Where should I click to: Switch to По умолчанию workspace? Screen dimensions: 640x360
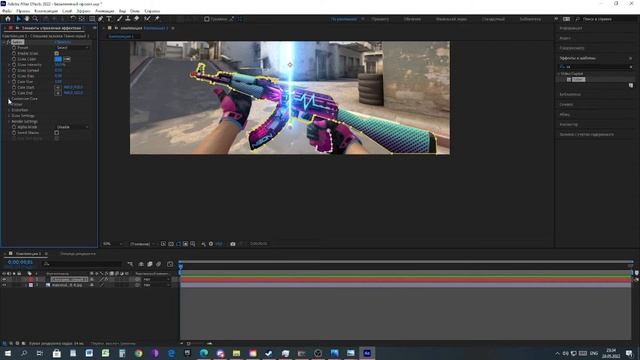coord(344,19)
